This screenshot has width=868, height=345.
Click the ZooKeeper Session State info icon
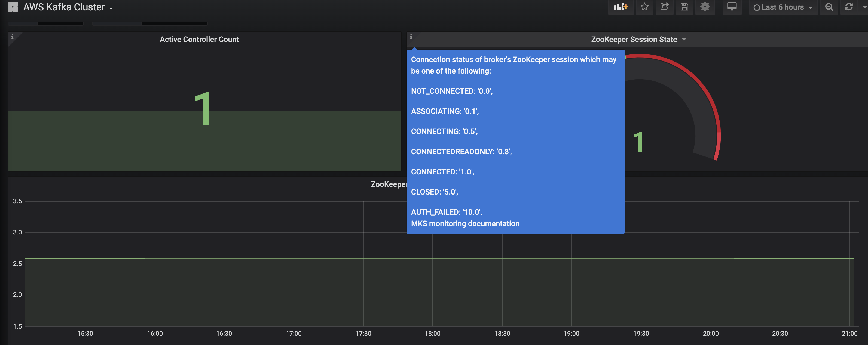tap(411, 37)
